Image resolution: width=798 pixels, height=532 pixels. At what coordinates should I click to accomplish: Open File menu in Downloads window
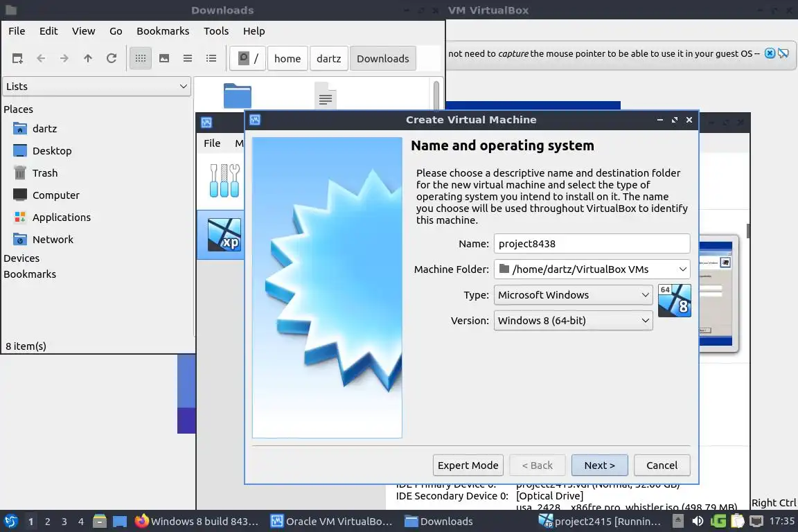click(x=17, y=31)
